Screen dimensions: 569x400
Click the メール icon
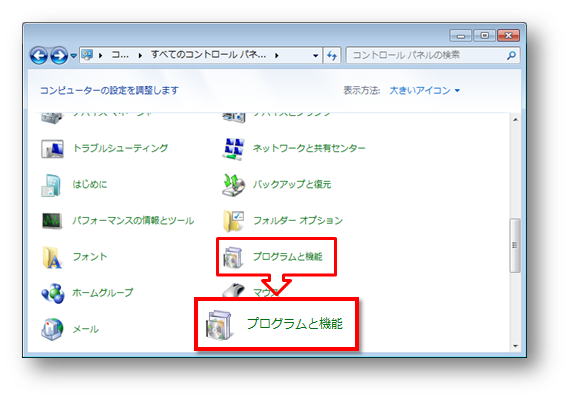(x=52, y=329)
